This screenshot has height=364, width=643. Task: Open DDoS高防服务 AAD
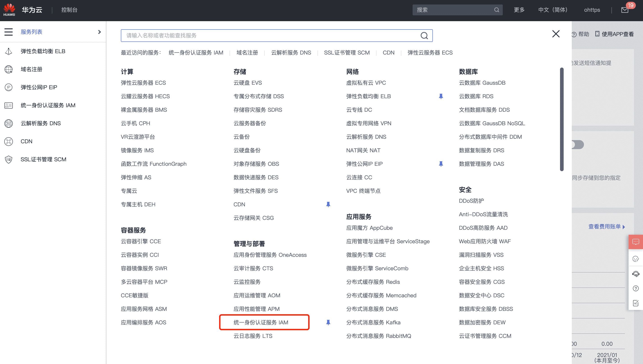pyautogui.click(x=483, y=228)
